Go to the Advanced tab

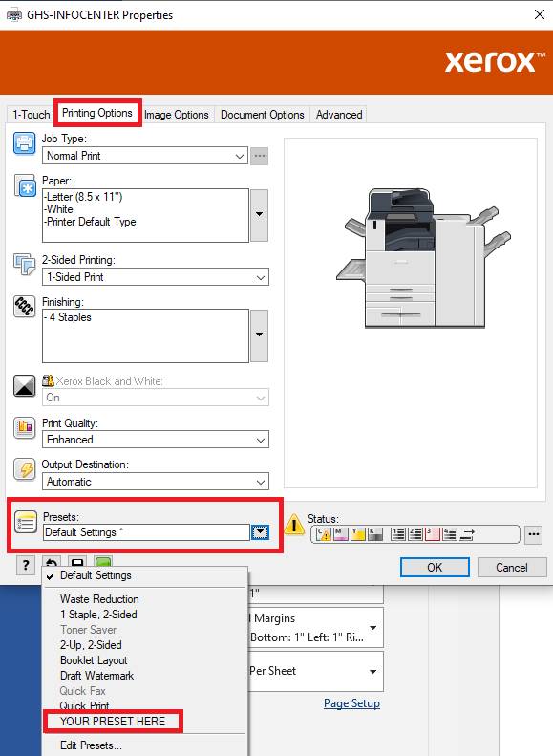[x=339, y=115]
